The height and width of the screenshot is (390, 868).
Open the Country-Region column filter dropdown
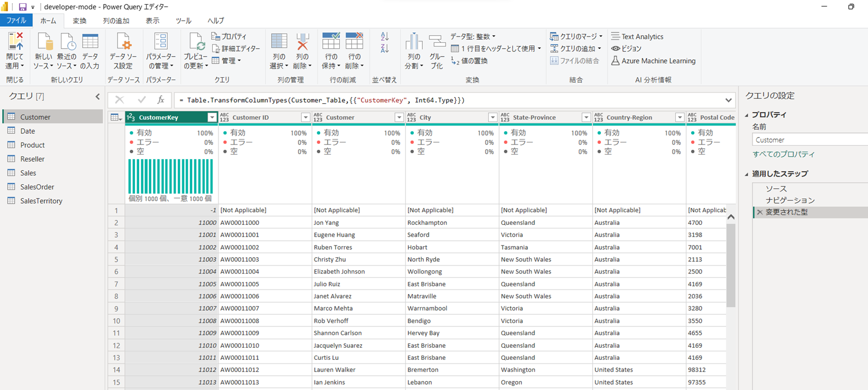tap(680, 117)
